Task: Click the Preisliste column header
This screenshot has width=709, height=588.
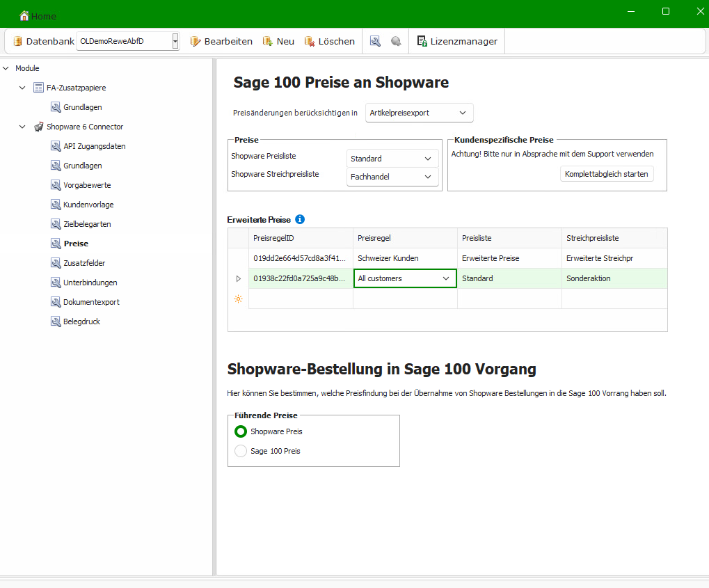Action: click(509, 238)
